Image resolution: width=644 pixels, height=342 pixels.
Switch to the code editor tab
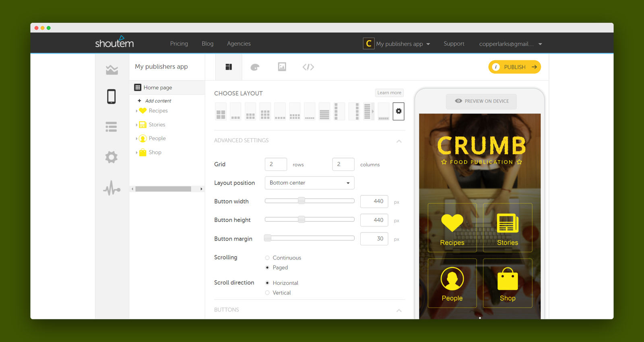coord(308,67)
